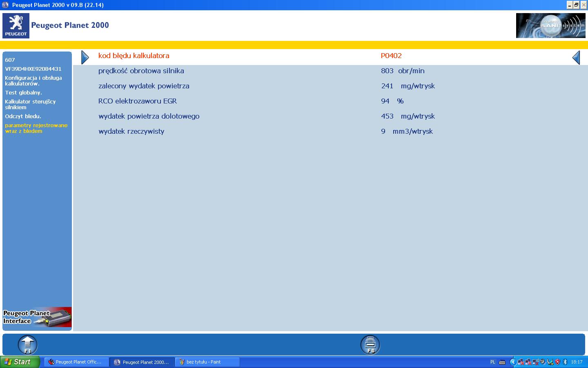Image resolution: width=588 pixels, height=368 pixels.
Task: Click the round speaker icon in the tray
Action: [543, 362]
